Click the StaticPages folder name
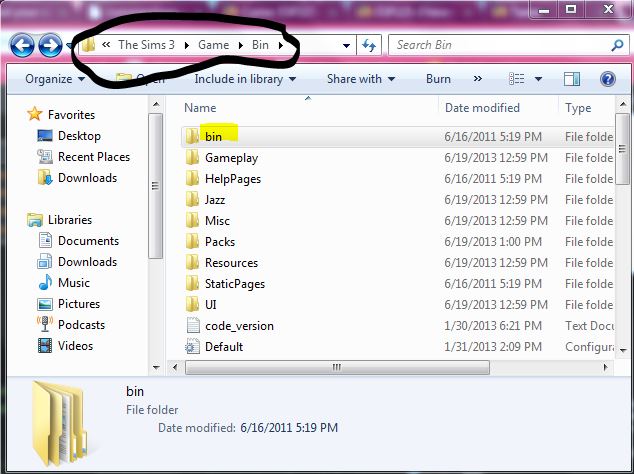634x474 pixels. coord(235,284)
